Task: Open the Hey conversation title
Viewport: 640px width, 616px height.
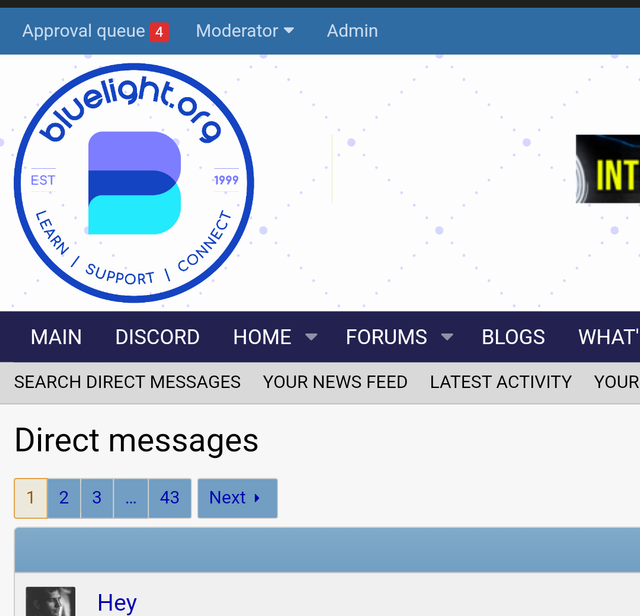Action: [x=117, y=603]
